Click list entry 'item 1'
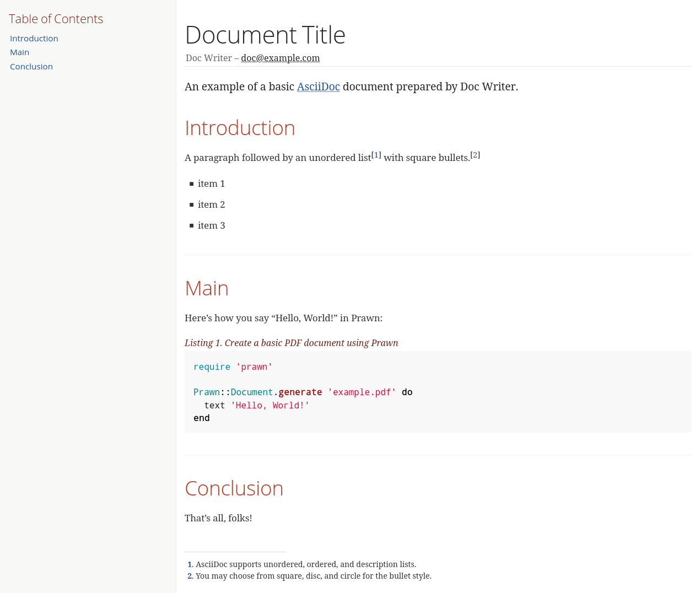The width and height of the screenshot is (700, 593). (x=211, y=184)
